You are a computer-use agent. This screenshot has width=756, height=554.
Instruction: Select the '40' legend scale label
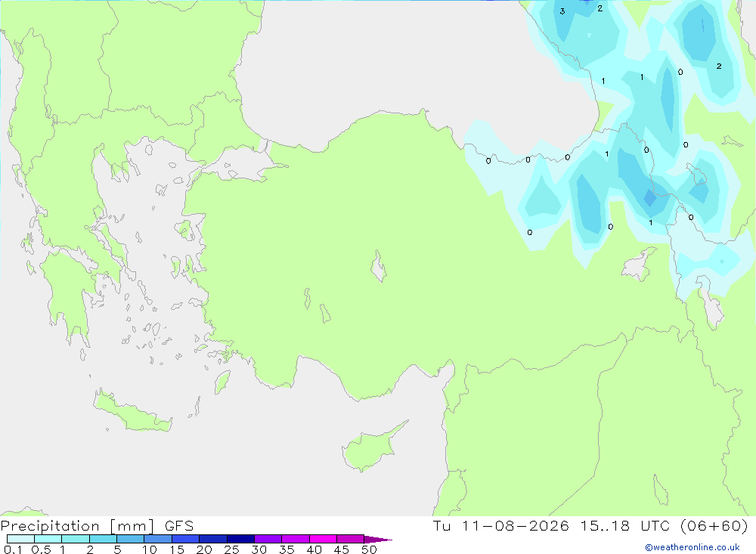tap(314, 549)
